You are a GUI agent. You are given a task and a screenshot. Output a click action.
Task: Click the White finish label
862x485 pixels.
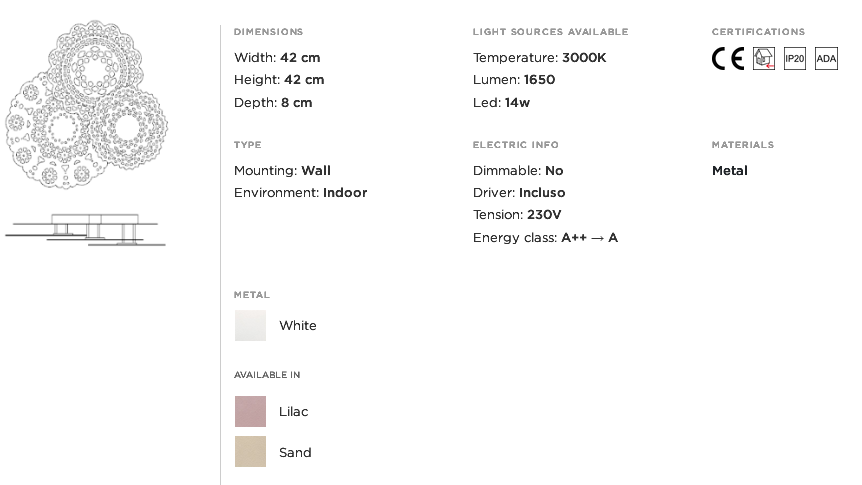pyautogui.click(x=297, y=326)
